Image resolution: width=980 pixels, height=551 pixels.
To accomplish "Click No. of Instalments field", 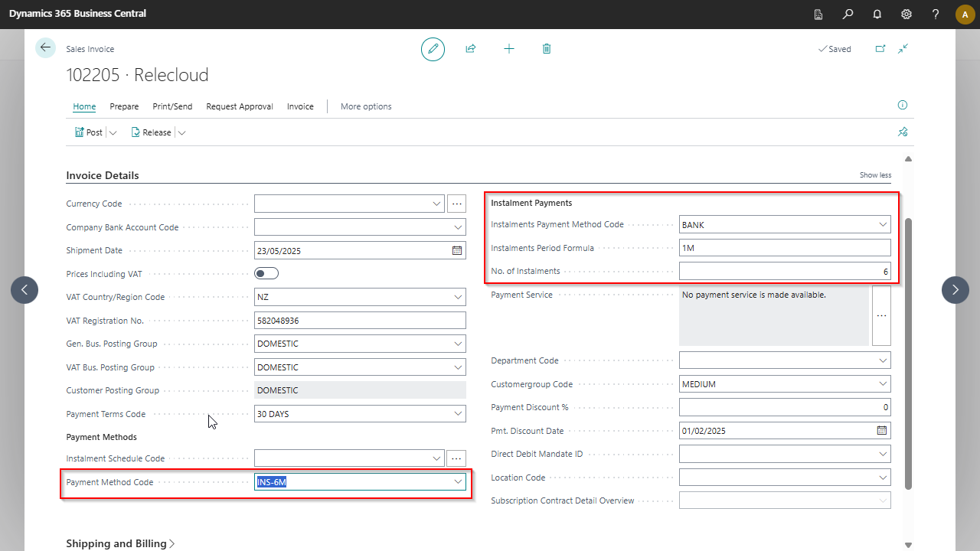I will (x=785, y=271).
